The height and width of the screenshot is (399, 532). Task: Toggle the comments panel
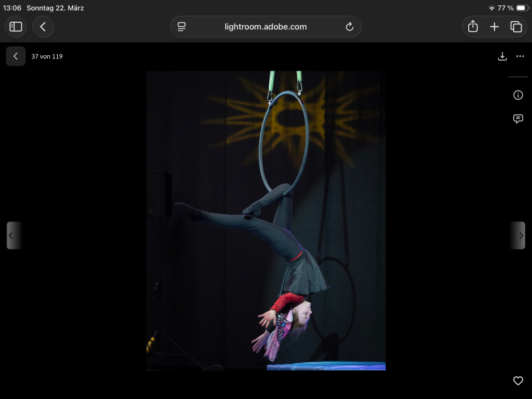(518, 119)
